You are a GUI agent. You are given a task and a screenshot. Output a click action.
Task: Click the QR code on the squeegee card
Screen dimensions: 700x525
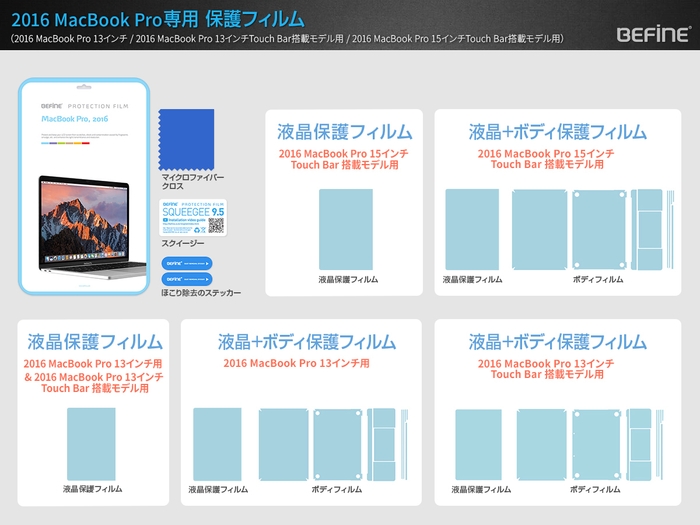[x=216, y=225]
